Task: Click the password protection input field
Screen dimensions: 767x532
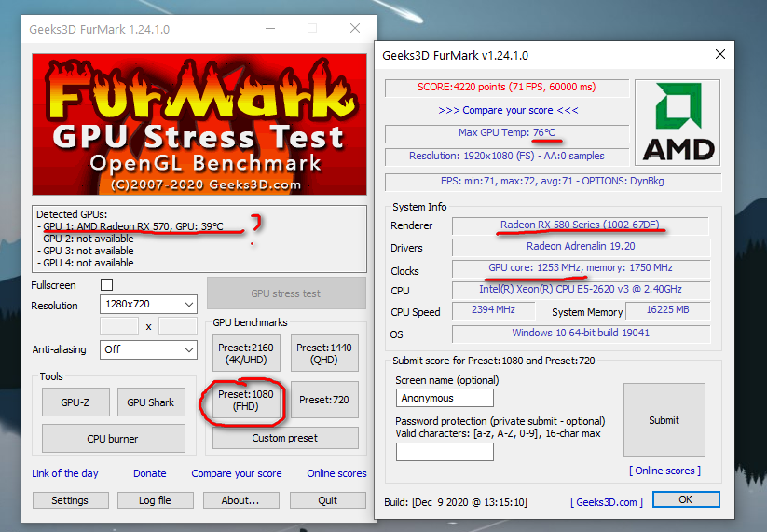Action: (445, 452)
